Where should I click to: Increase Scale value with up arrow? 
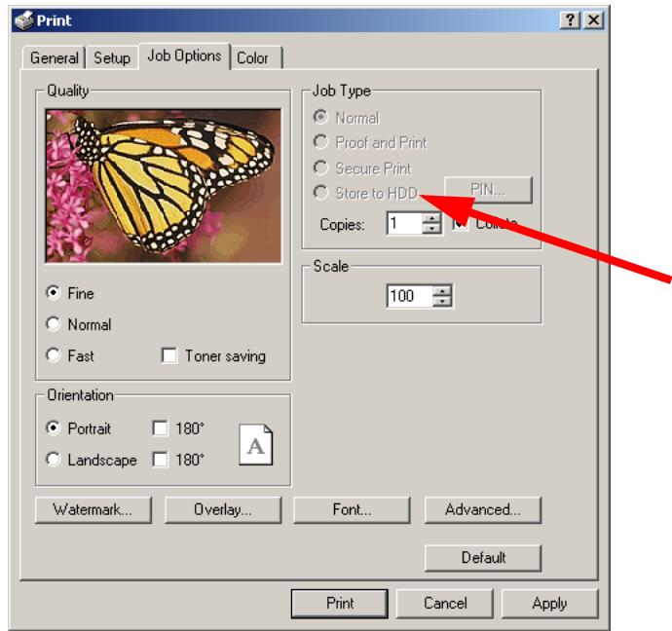[x=442, y=290]
